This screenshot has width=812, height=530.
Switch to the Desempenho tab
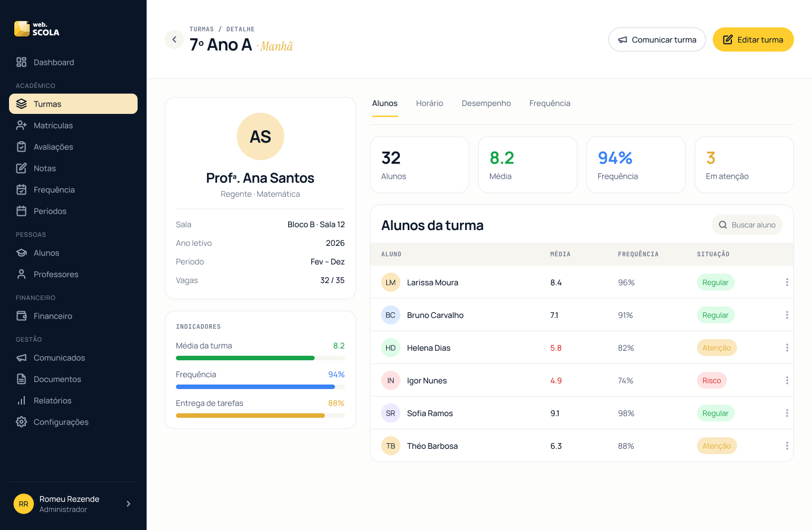(x=486, y=103)
